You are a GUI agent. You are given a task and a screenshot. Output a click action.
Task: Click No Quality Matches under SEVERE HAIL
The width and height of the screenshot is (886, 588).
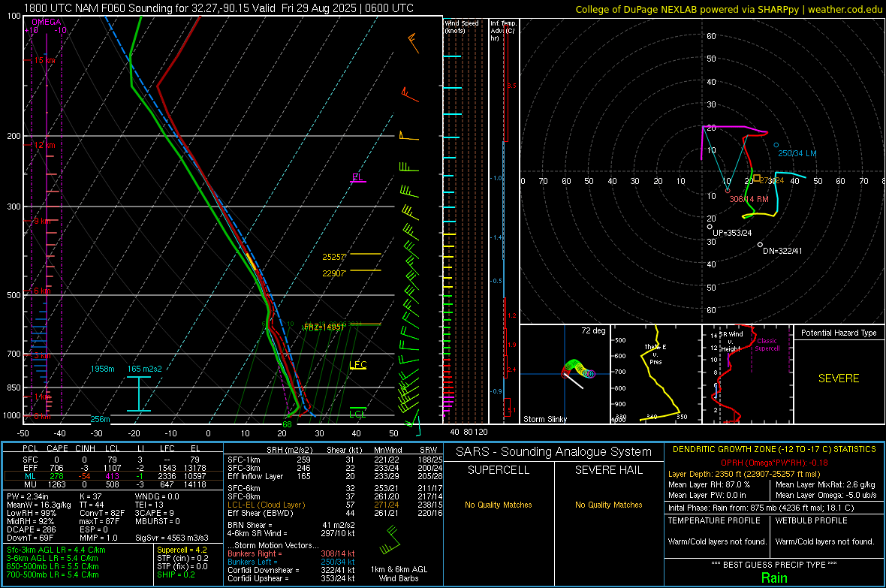608,505
